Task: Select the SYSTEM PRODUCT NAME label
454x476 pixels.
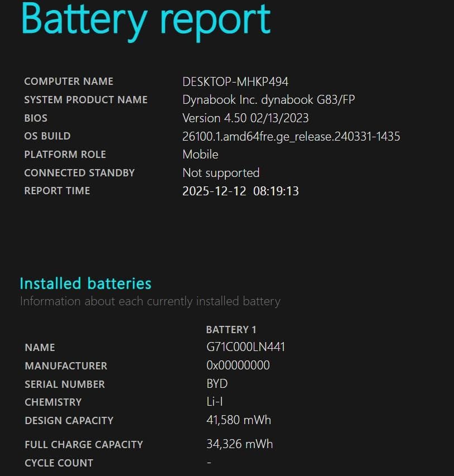Action: click(x=86, y=100)
